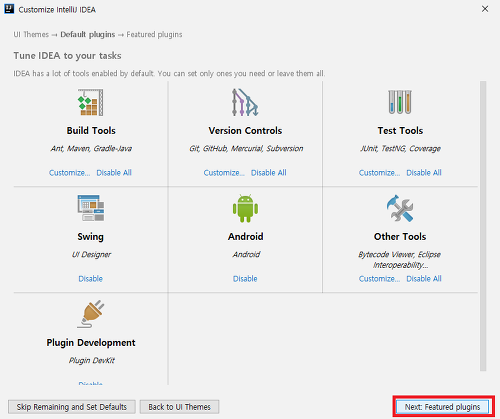Disable all Test Tools plugins
The width and height of the screenshot is (500, 419).
pyautogui.click(x=424, y=173)
